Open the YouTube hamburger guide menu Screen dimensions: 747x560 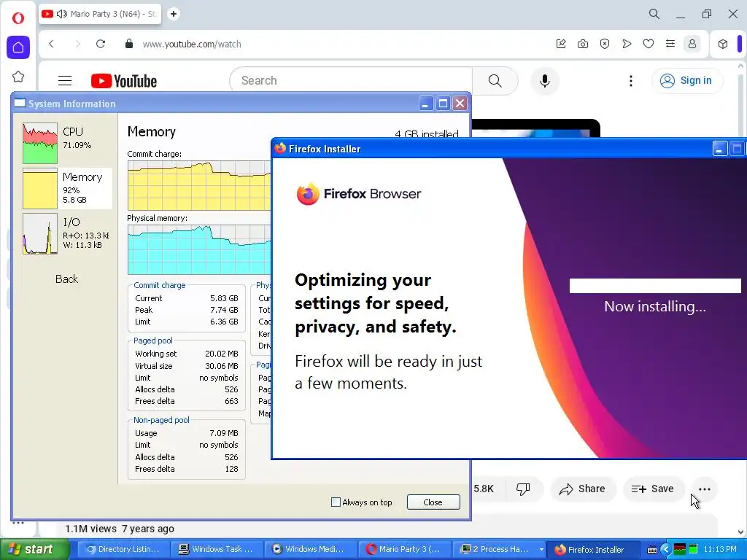[65, 80]
